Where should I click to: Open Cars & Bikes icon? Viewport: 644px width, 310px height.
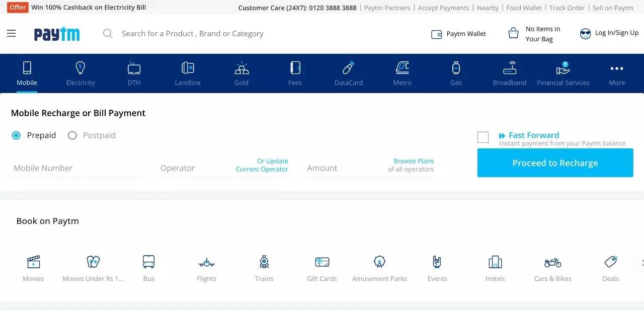tap(553, 262)
